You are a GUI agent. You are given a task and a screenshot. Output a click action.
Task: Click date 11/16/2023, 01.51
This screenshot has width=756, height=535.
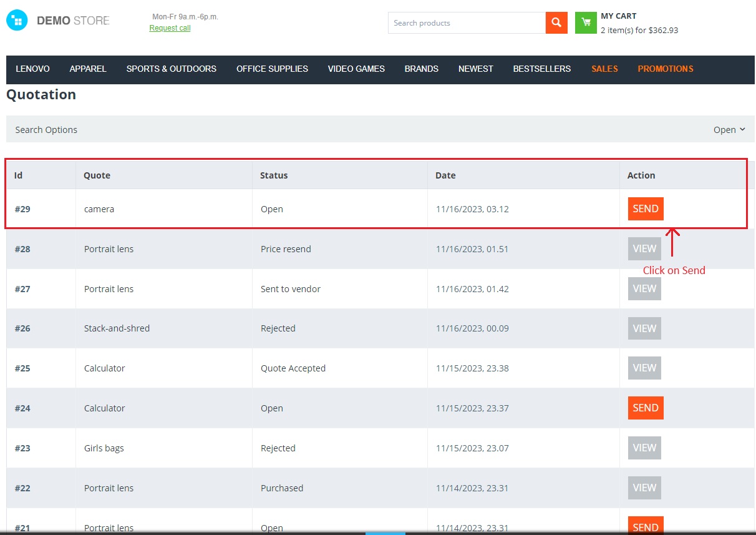(x=472, y=249)
